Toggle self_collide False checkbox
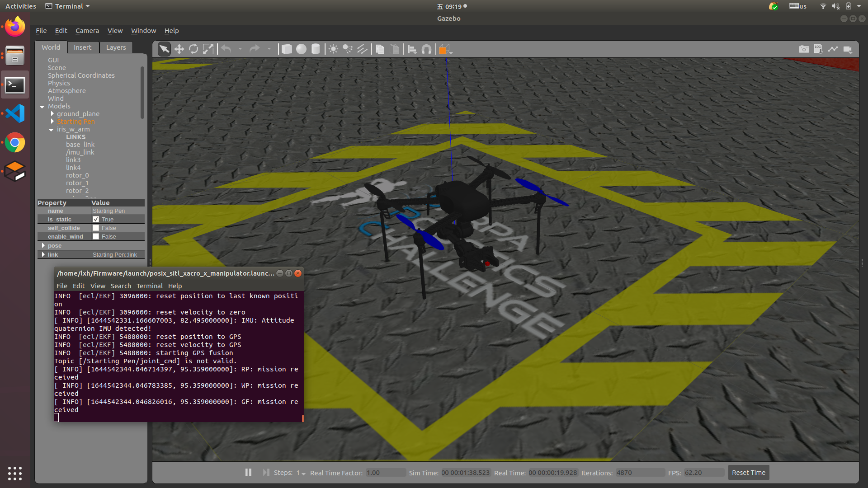The width and height of the screenshot is (868, 488). (95, 228)
